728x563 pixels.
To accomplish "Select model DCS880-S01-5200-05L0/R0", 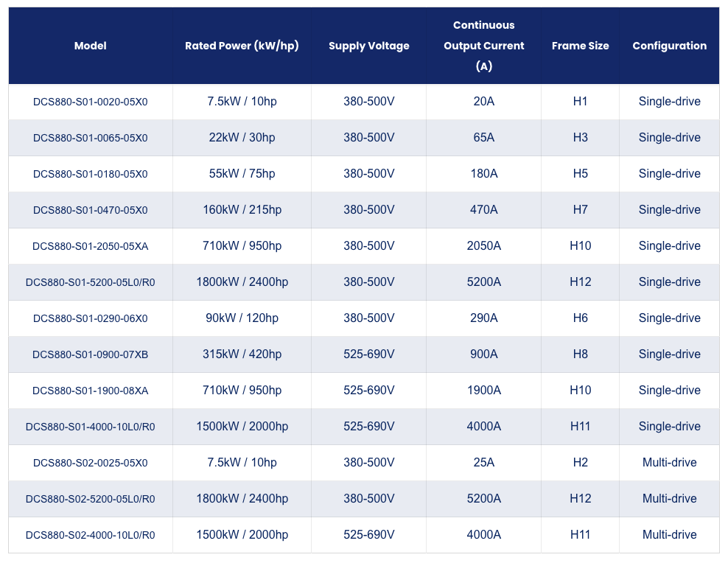I will pos(91,282).
